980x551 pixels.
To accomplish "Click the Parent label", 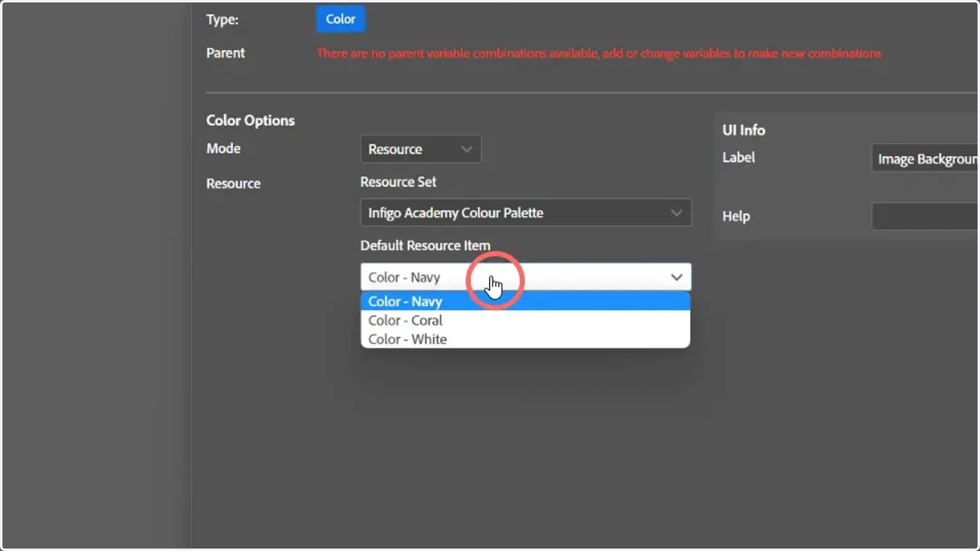I will pyautogui.click(x=225, y=53).
